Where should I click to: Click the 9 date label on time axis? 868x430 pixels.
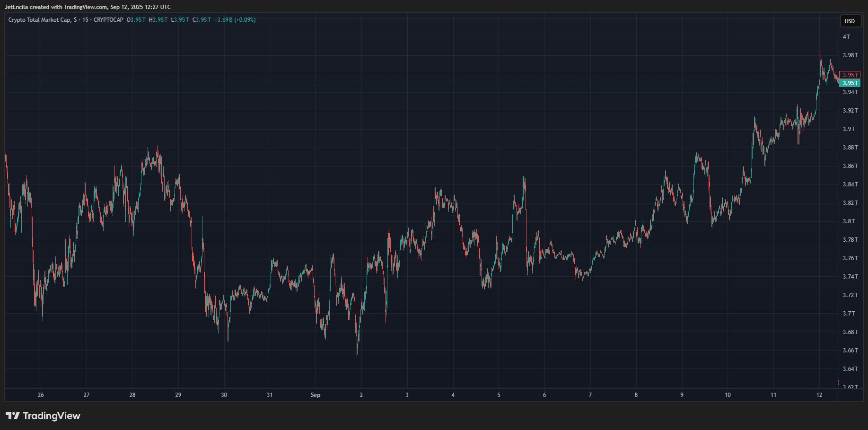pos(682,395)
